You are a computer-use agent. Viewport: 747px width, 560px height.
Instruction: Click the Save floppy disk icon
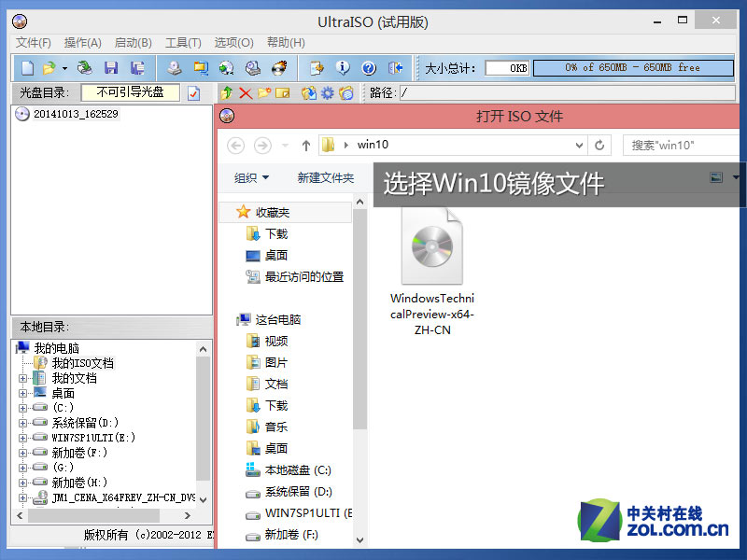click(x=111, y=68)
